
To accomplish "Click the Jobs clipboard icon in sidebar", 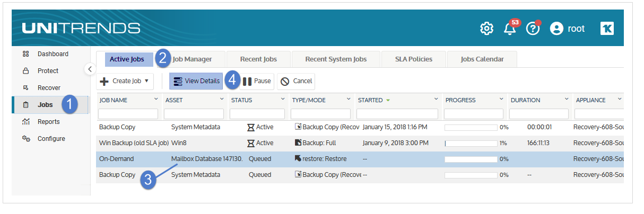I will (25, 105).
